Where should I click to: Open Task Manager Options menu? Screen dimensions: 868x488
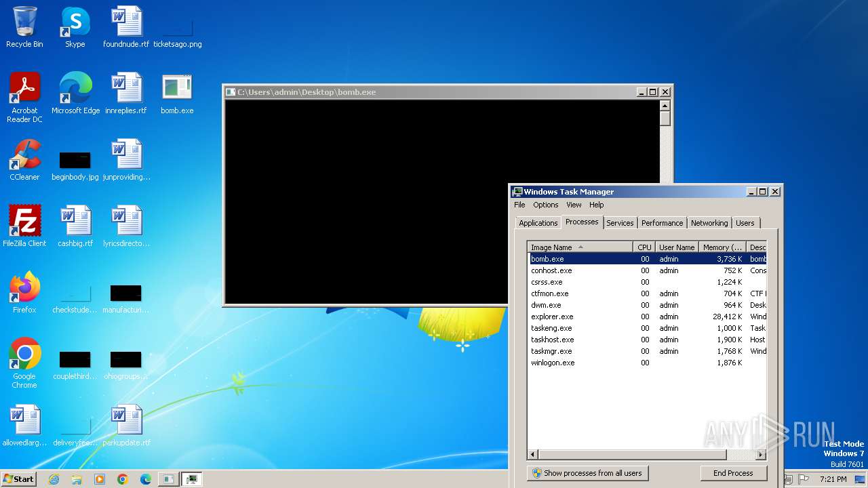pyautogui.click(x=545, y=205)
